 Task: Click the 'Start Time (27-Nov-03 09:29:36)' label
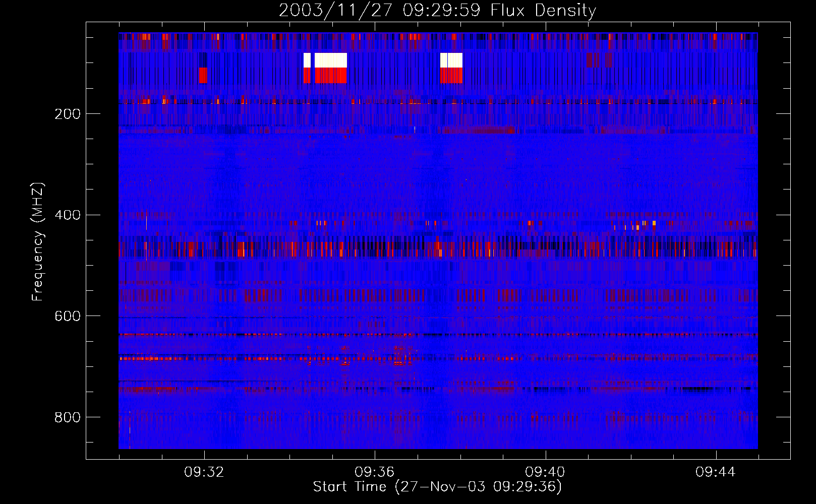(x=437, y=487)
